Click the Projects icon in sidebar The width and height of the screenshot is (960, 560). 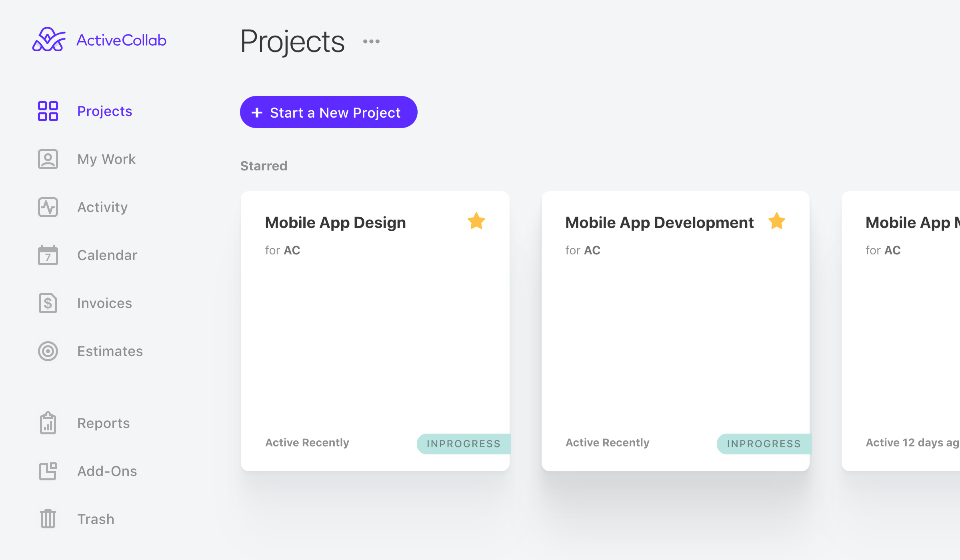point(48,111)
